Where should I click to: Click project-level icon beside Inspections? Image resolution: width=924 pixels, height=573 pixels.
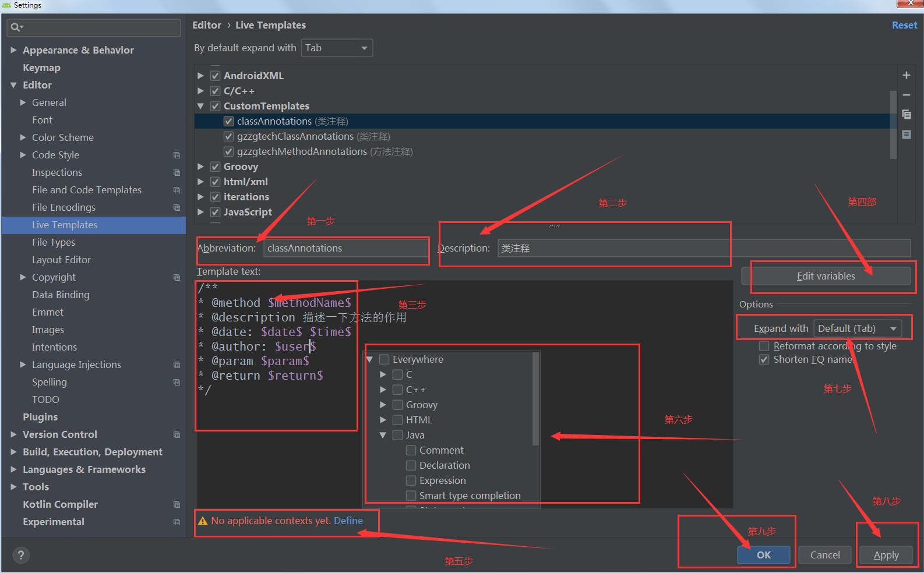177,172
